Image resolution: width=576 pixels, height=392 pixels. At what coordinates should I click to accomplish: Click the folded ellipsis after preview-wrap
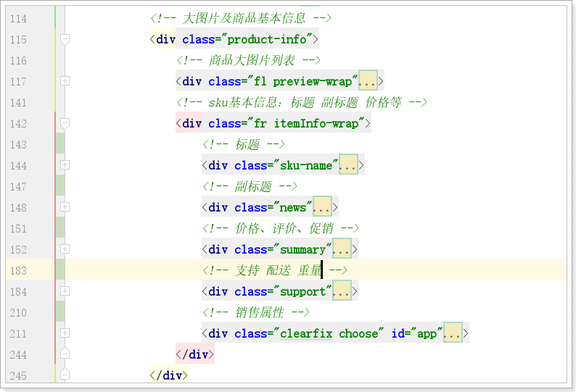[x=368, y=80]
